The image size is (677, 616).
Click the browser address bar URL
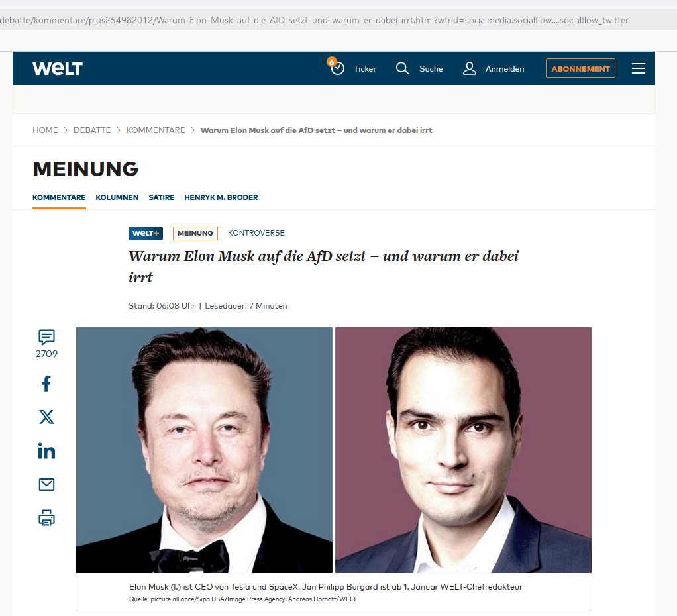pos(314,20)
